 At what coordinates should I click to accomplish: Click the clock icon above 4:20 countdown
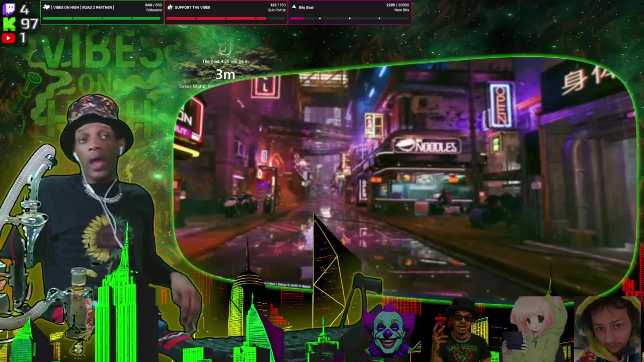[225, 49]
